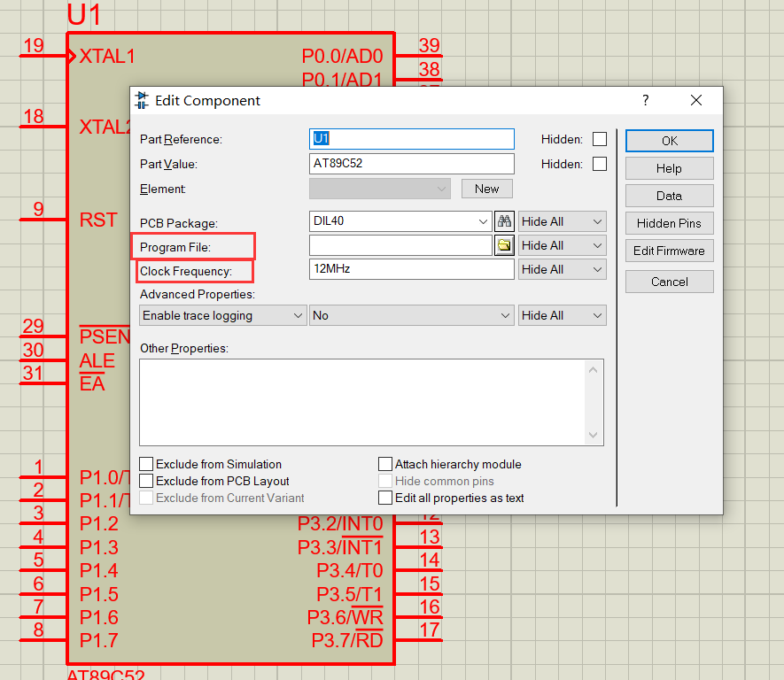Enable Exclude from Simulation
The image size is (784, 680).
[x=146, y=464]
